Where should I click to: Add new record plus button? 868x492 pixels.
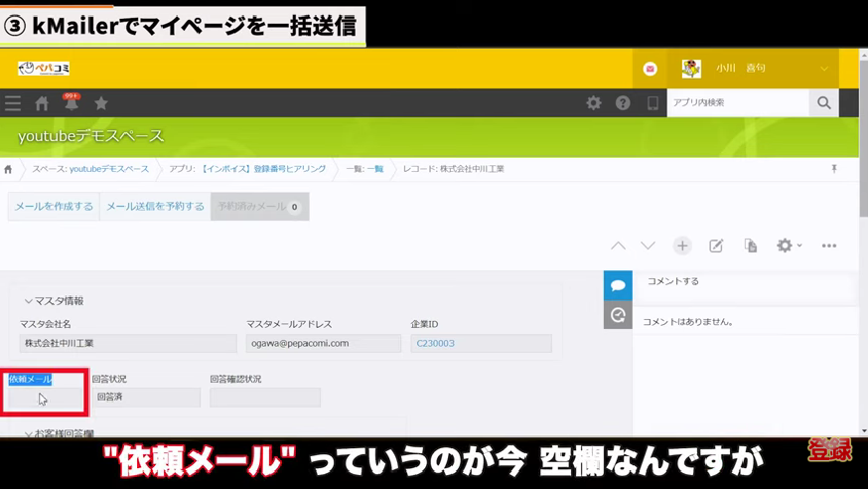pyautogui.click(x=682, y=246)
